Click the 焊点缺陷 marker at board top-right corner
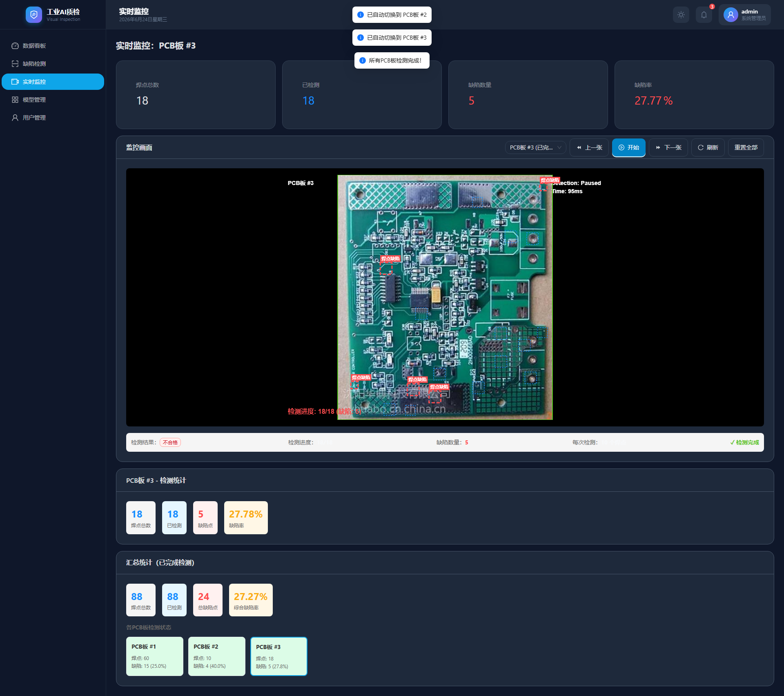Screen dimensions: 784x696 pos(550,180)
